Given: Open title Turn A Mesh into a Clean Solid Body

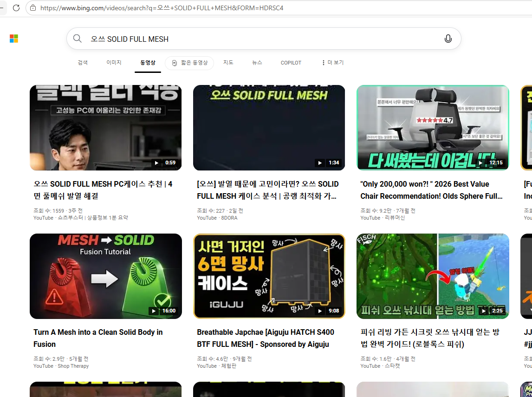Looking at the screenshot, I should (x=98, y=338).
